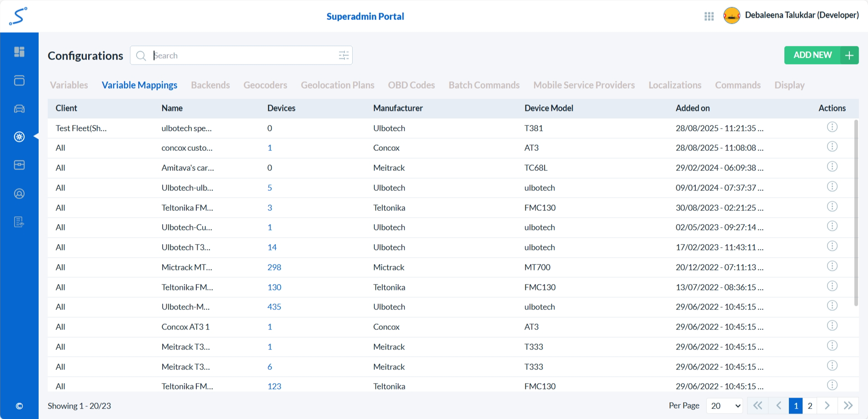This screenshot has height=419, width=868.
Task: Switch to the Variables tab
Action: pos(69,85)
